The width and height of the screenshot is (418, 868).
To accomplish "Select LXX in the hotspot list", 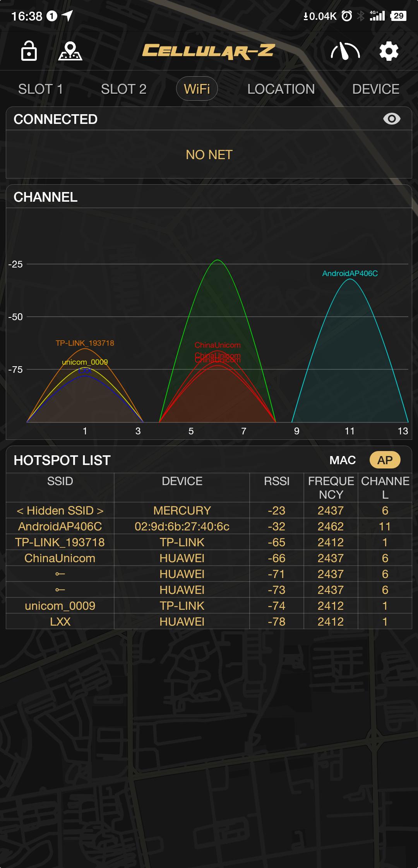I will tap(60, 622).
